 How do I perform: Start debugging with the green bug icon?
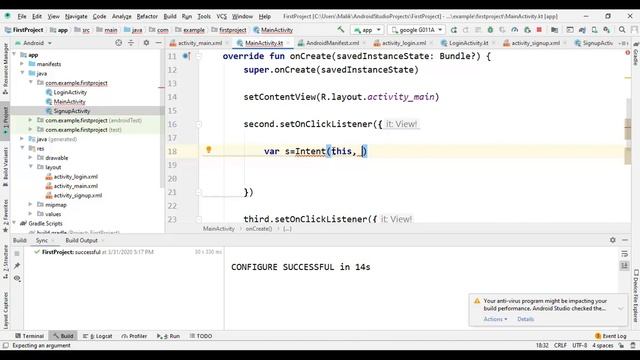pyautogui.click(x=490, y=30)
